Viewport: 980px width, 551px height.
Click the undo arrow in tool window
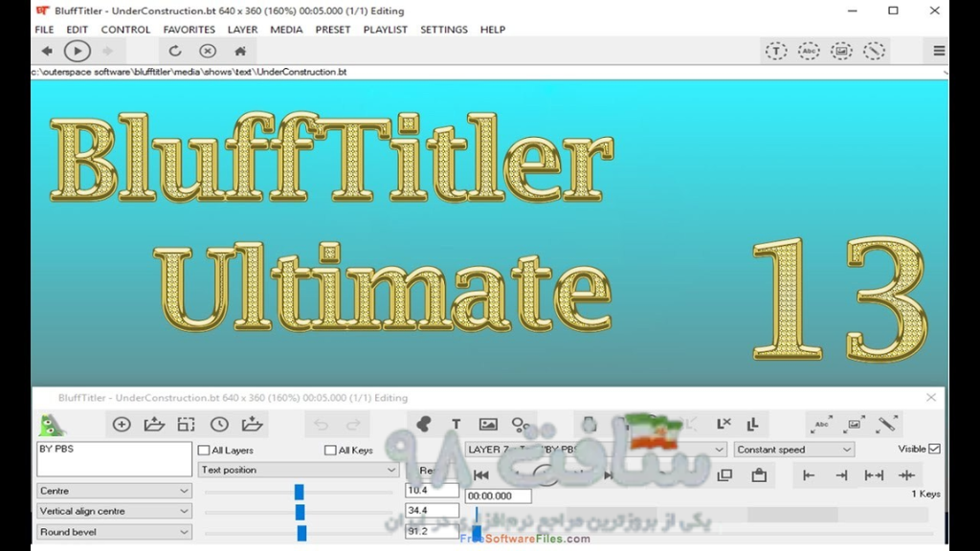click(322, 425)
